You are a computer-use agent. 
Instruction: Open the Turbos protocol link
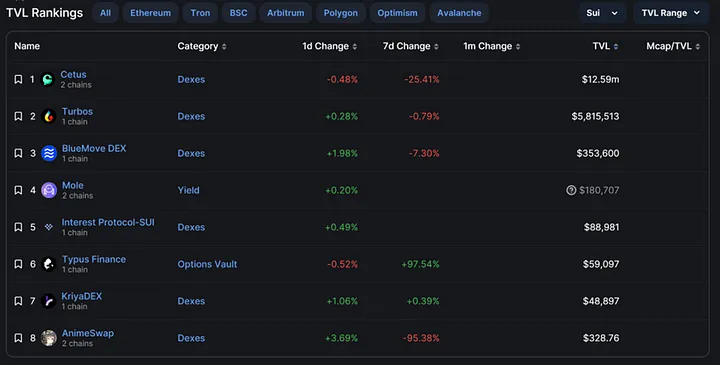tap(77, 112)
